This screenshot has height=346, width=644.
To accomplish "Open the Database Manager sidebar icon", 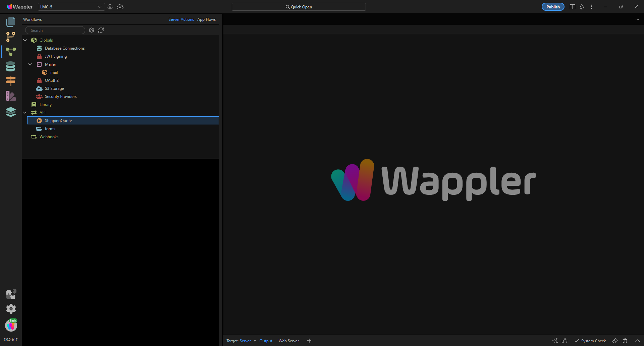I will point(11,66).
